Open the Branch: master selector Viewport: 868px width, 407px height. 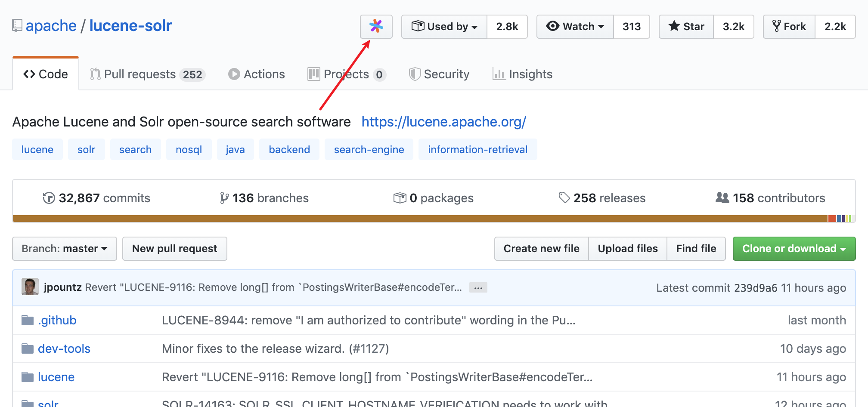coord(65,249)
